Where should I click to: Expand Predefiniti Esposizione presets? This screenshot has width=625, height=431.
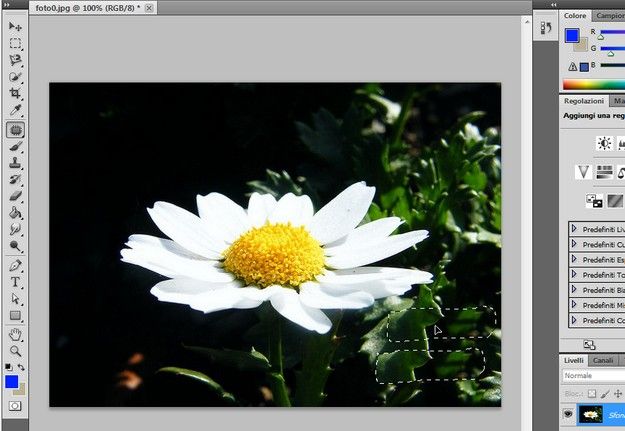pyautogui.click(x=574, y=259)
